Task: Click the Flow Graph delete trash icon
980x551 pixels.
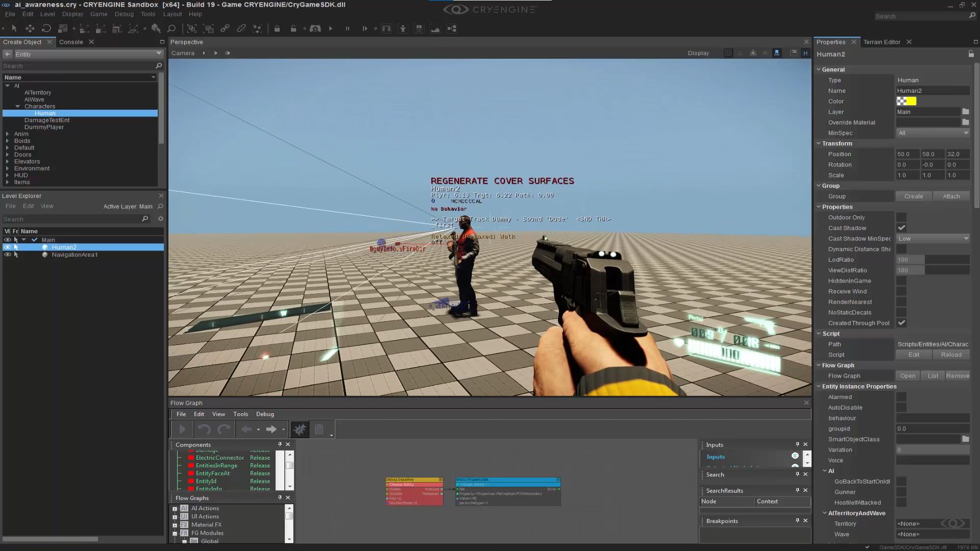Action: (319, 430)
